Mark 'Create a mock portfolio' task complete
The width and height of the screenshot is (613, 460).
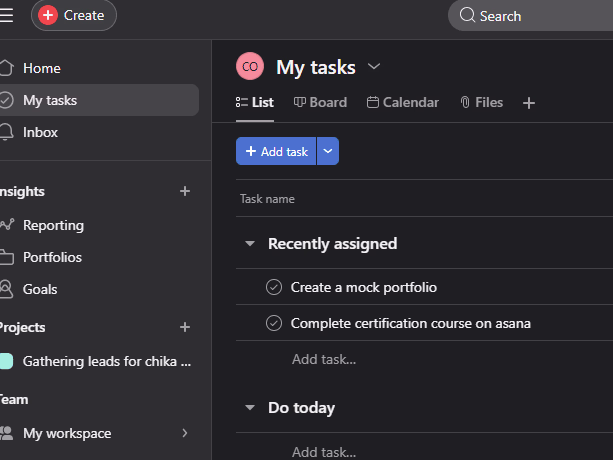[x=274, y=287]
